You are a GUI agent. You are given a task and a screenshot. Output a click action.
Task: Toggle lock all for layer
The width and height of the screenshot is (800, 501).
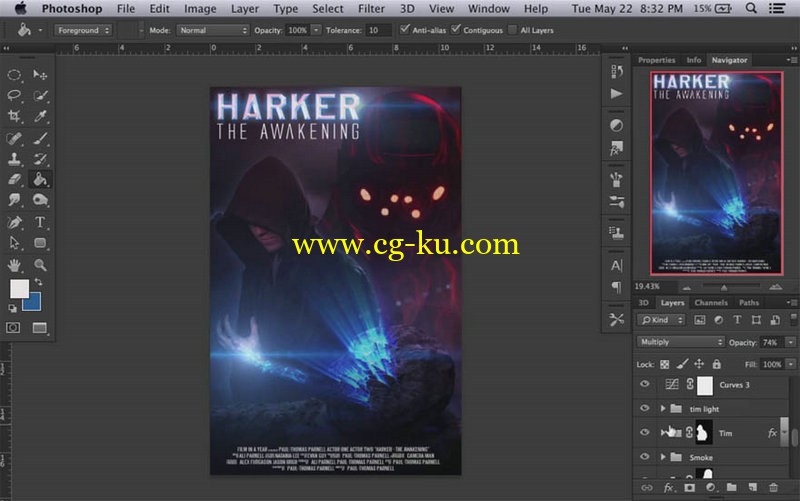pos(717,364)
